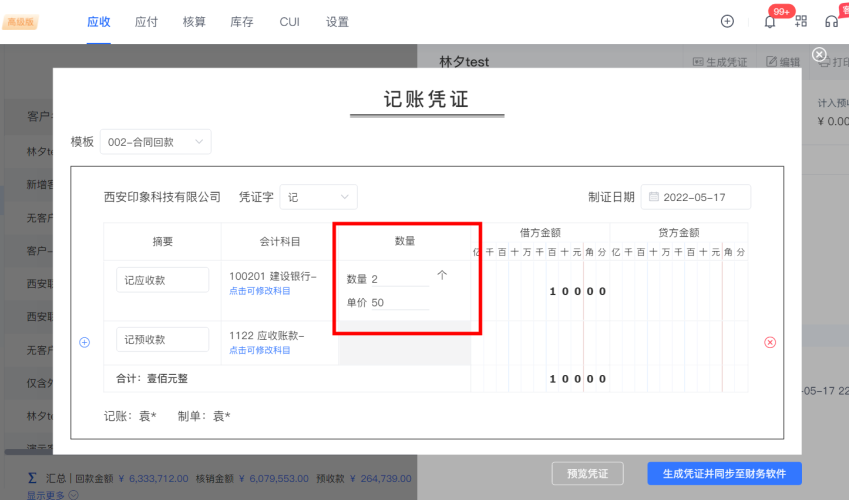The height and width of the screenshot is (500, 849).
Task: Click the 制单：袁* text
Action: click(x=204, y=416)
